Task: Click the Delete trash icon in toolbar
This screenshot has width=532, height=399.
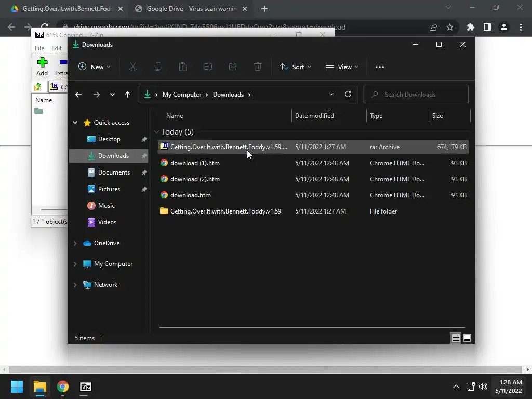Action: pyautogui.click(x=258, y=67)
